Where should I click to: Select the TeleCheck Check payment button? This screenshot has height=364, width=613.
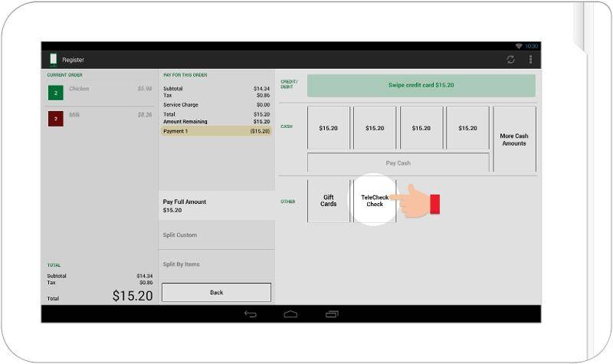pyautogui.click(x=375, y=201)
